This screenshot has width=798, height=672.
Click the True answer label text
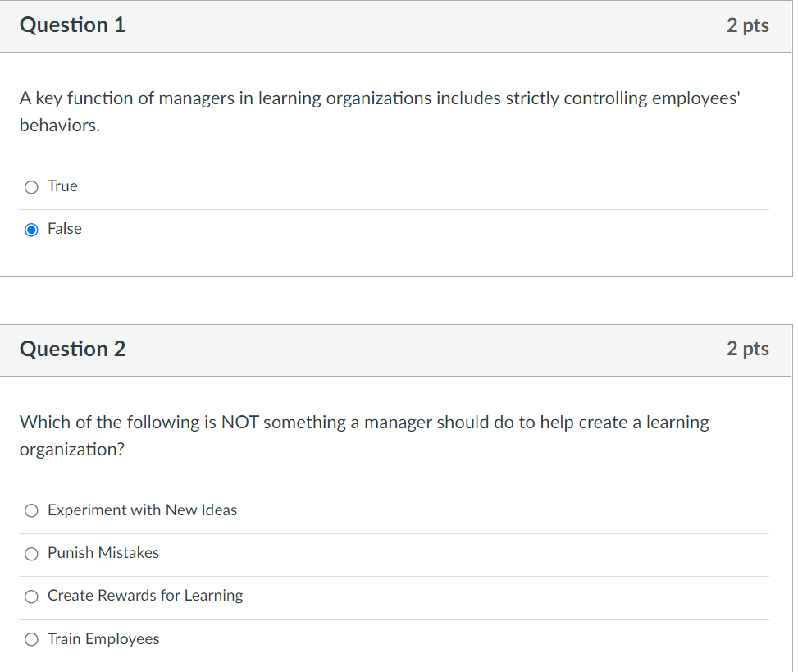point(62,186)
